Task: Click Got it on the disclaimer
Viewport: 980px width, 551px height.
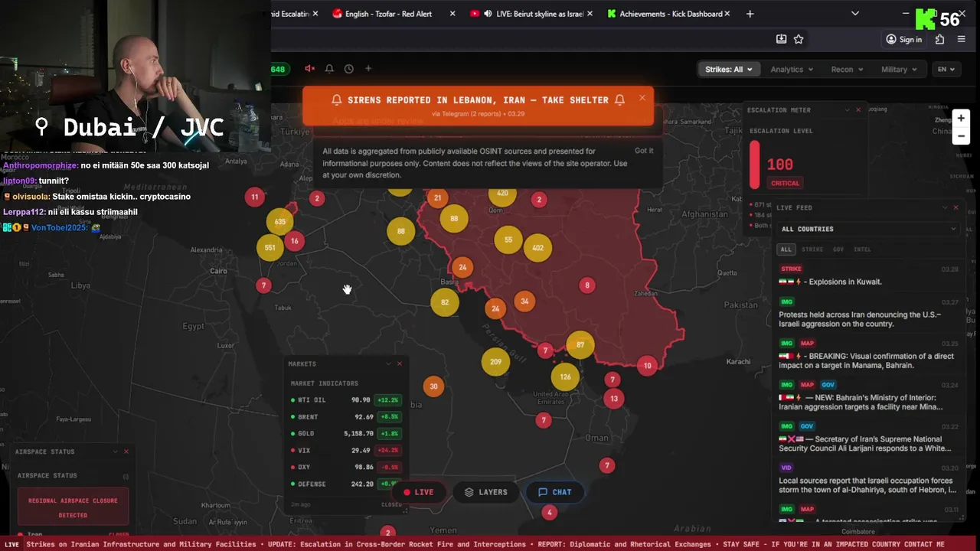Action: [644, 151]
